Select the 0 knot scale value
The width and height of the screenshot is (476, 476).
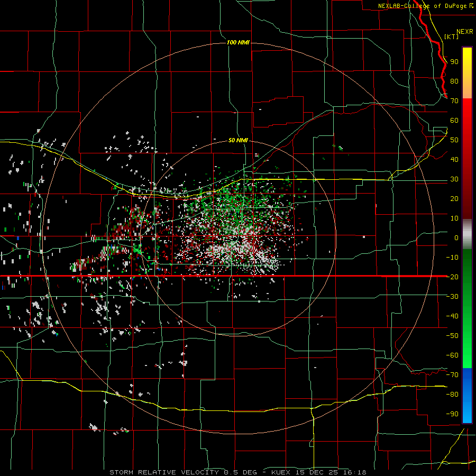456,237
